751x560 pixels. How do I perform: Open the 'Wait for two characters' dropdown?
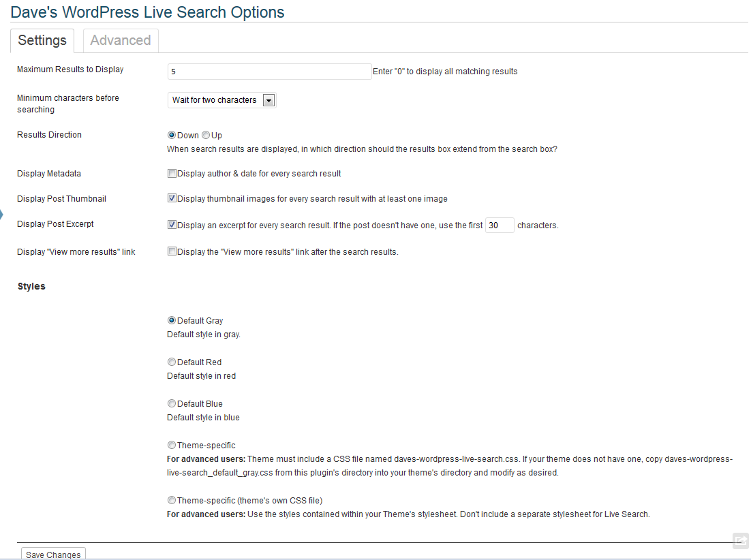[221, 100]
